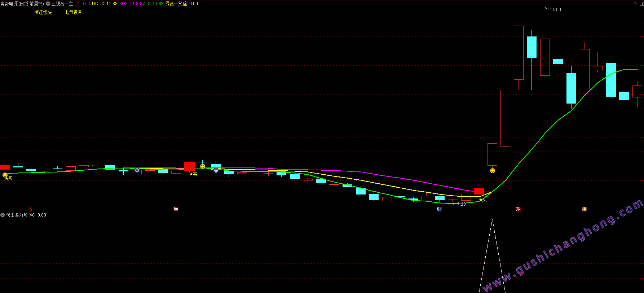The width and height of the screenshot is (644, 293).
Task: Click the DDDX: 11.88 value
Action: pyautogui.click(x=105, y=4)
